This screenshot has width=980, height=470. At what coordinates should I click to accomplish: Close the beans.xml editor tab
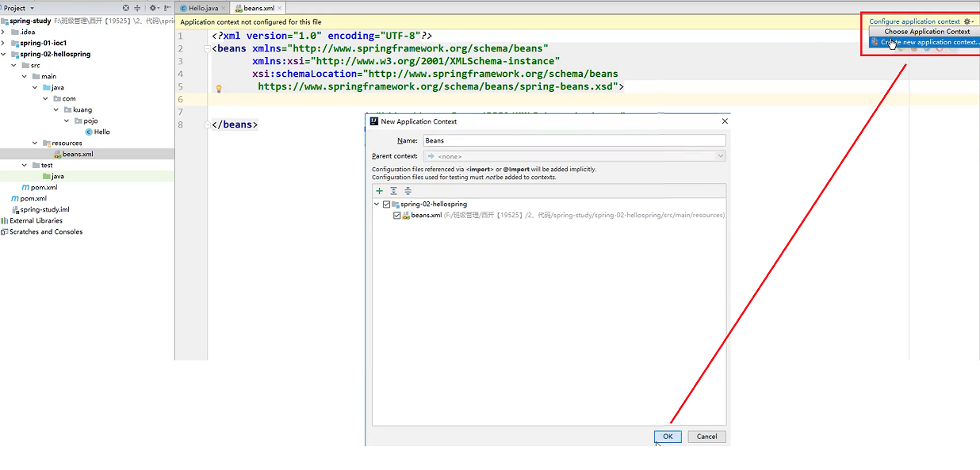pyautogui.click(x=280, y=8)
